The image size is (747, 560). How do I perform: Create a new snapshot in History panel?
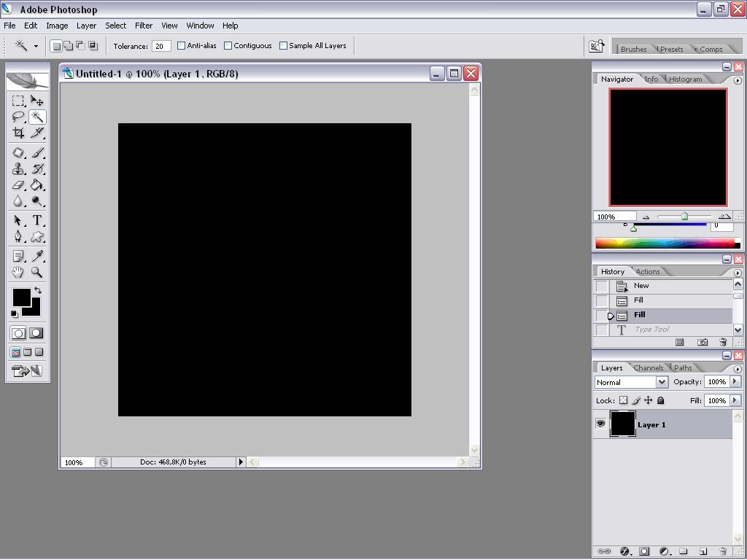(703, 342)
